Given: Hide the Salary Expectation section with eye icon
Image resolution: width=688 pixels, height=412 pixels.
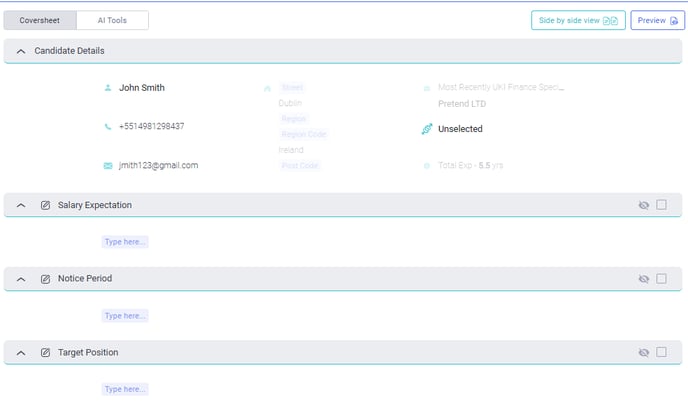Looking at the screenshot, I should pos(643,205).
